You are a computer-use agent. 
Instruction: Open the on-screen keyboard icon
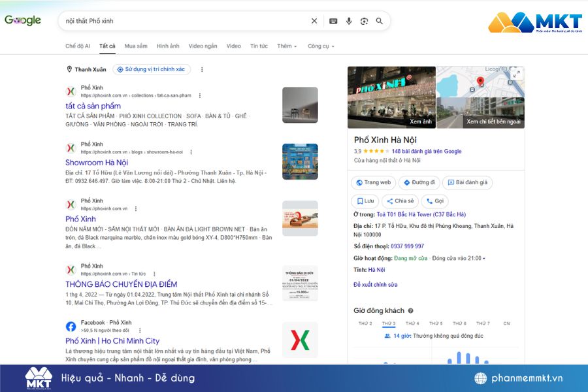coord(333,21)
